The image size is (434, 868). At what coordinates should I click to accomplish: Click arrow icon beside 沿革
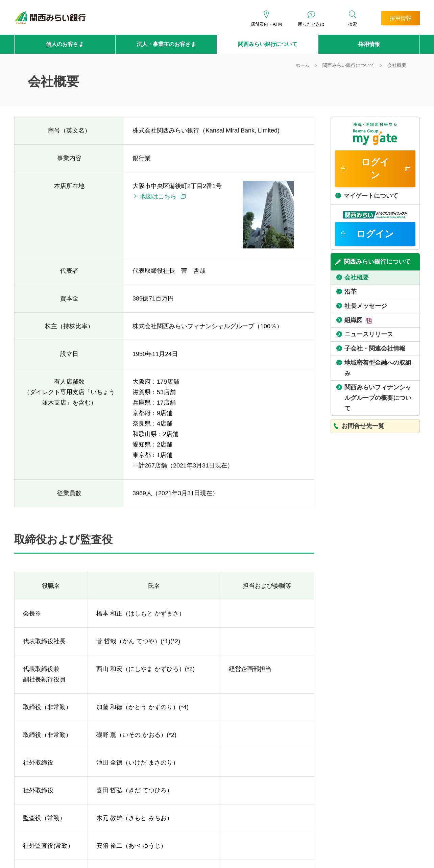(339, 291)
